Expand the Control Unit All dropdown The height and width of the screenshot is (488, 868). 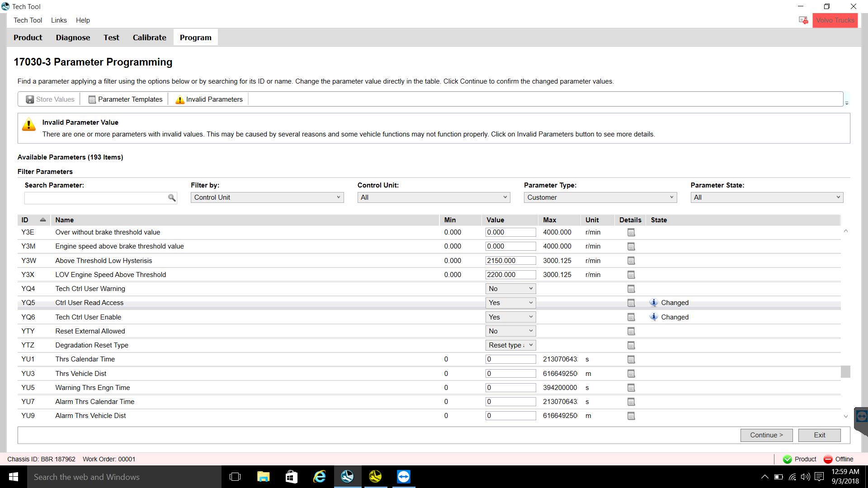point(434,197)
